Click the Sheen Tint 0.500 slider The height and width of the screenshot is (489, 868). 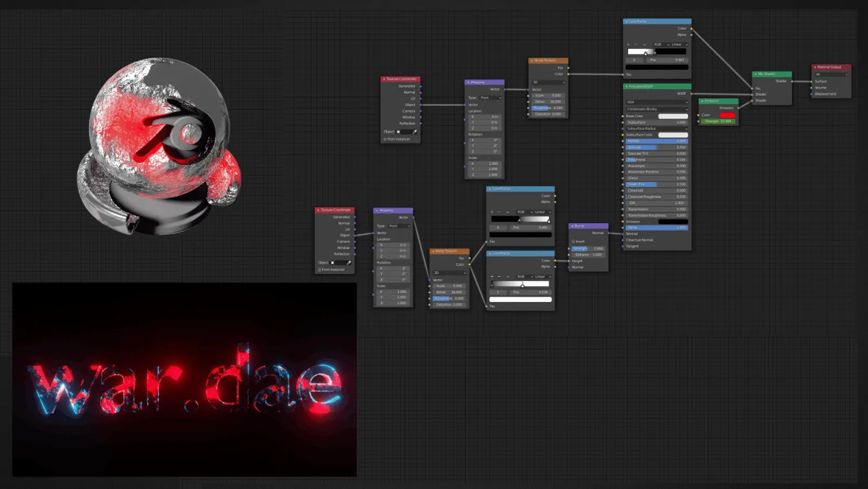point(657,184)
